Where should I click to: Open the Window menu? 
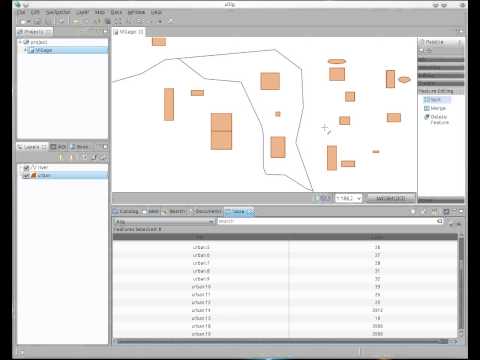(x=136, y=12)
